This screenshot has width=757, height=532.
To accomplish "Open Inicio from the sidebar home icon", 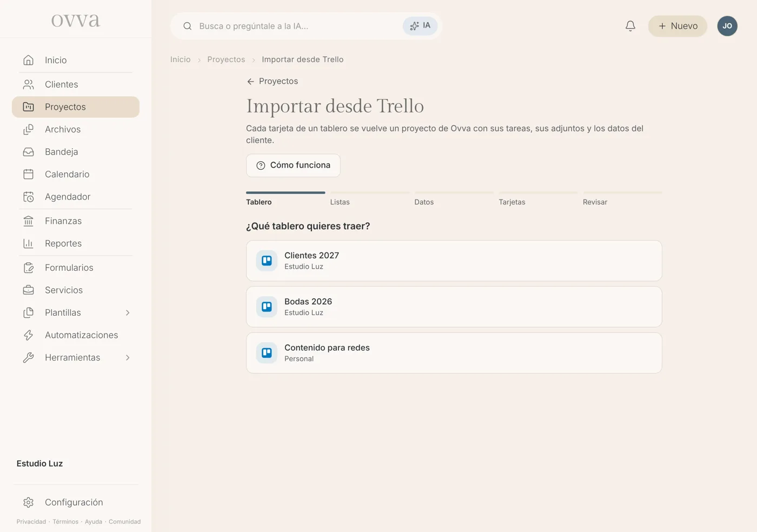I will click(x=29, y=60).
